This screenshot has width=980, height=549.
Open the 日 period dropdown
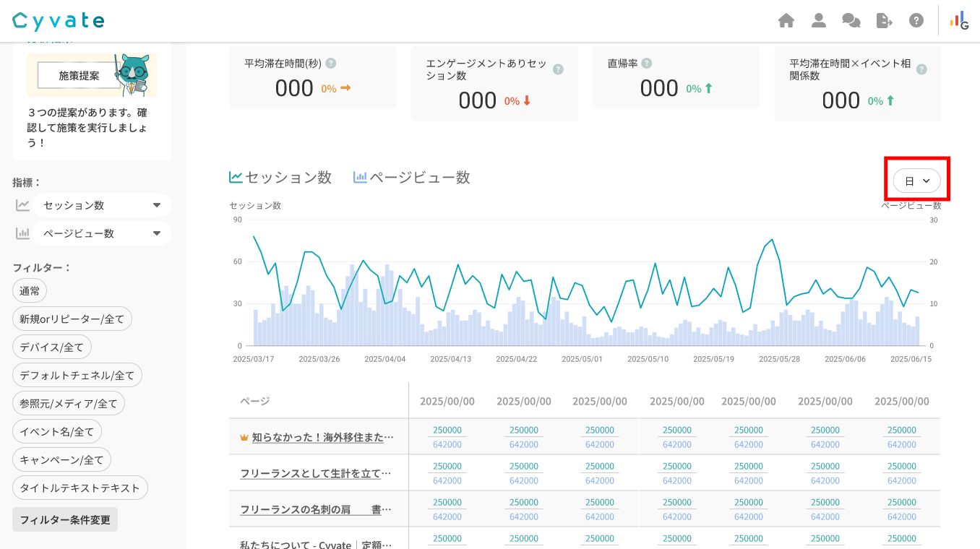click(916, 181)
